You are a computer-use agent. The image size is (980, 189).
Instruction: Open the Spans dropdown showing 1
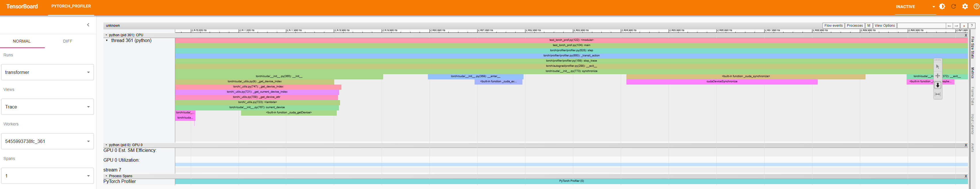point(48,176)
